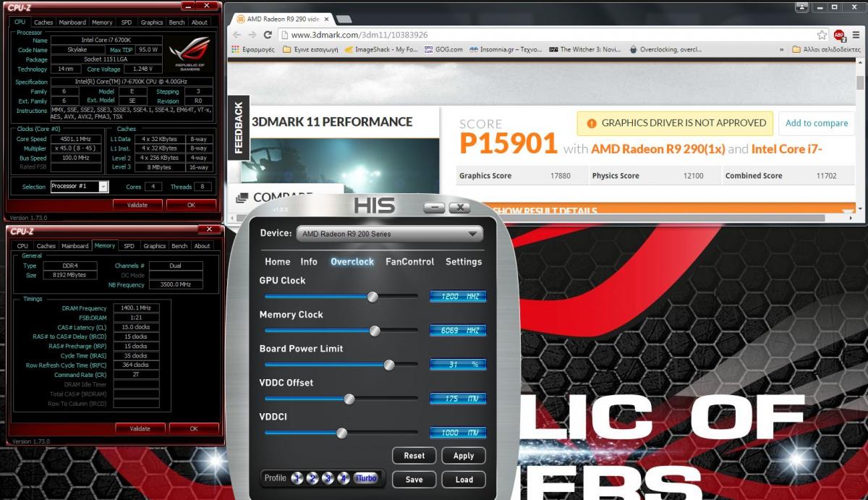Open the first yellow bookmarks folder
Image resolution: width=868 pixels, height=500 pixels.
[x=310, y=49]
